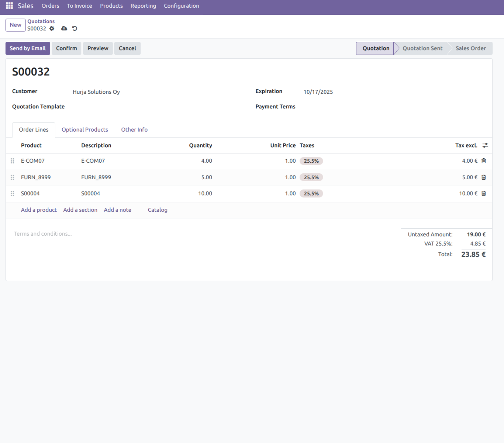The image size is (504, 443).
Task: Click the 25.5% tax tag on E-COM07
Action: [311, 161]
